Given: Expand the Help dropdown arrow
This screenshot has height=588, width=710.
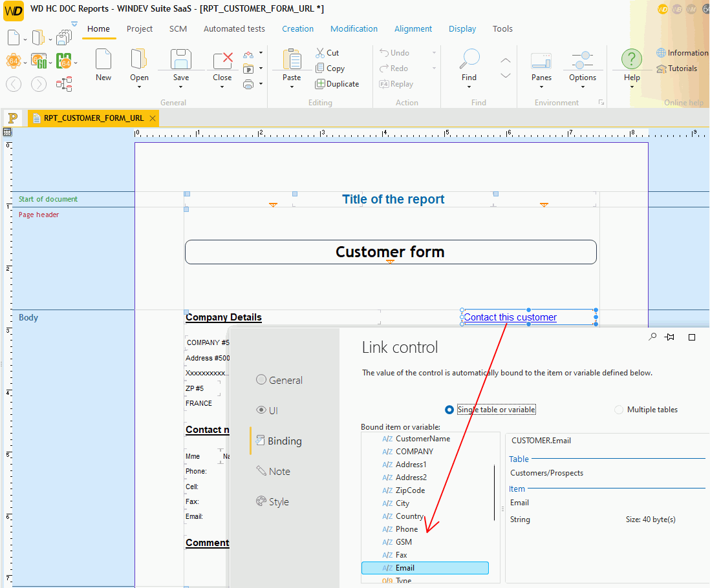Looking at the screenshot, I should (x=632, y=87).
